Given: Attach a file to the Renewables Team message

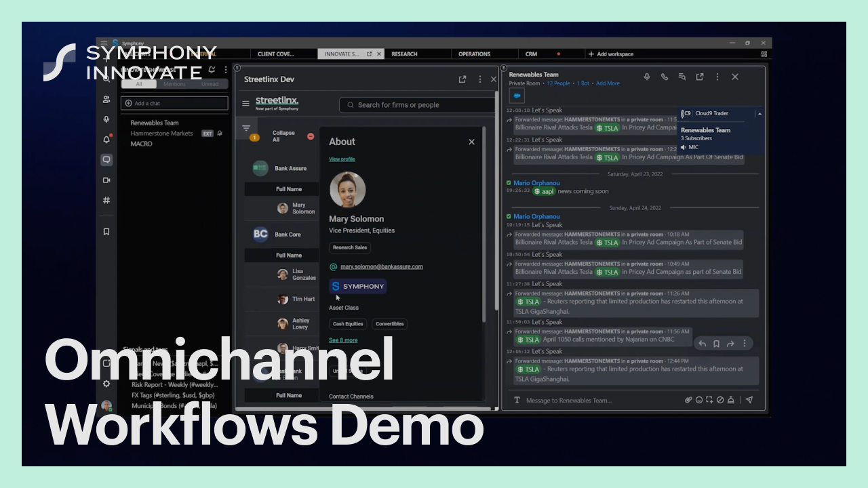Looking at the screenshot, I should pos(688,400).
